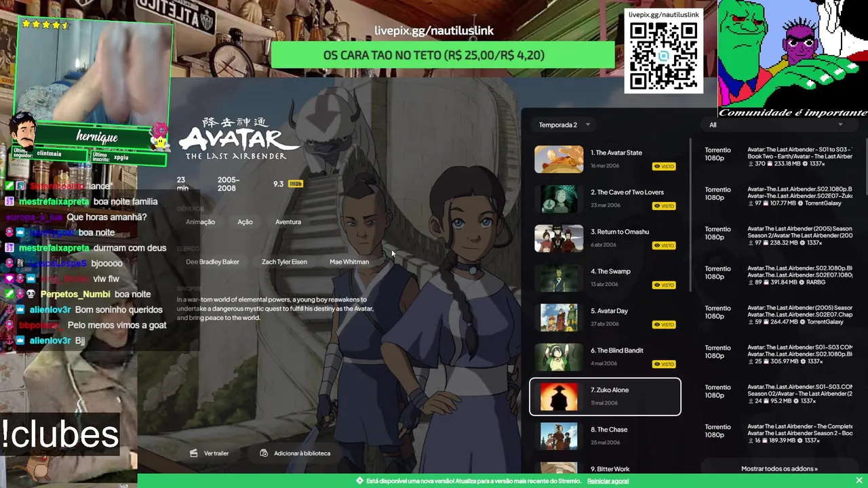Click the livepix.gg/nautiluslink header text
The height and width of the screenshot is (488, 868).
(x=434, y=30)
